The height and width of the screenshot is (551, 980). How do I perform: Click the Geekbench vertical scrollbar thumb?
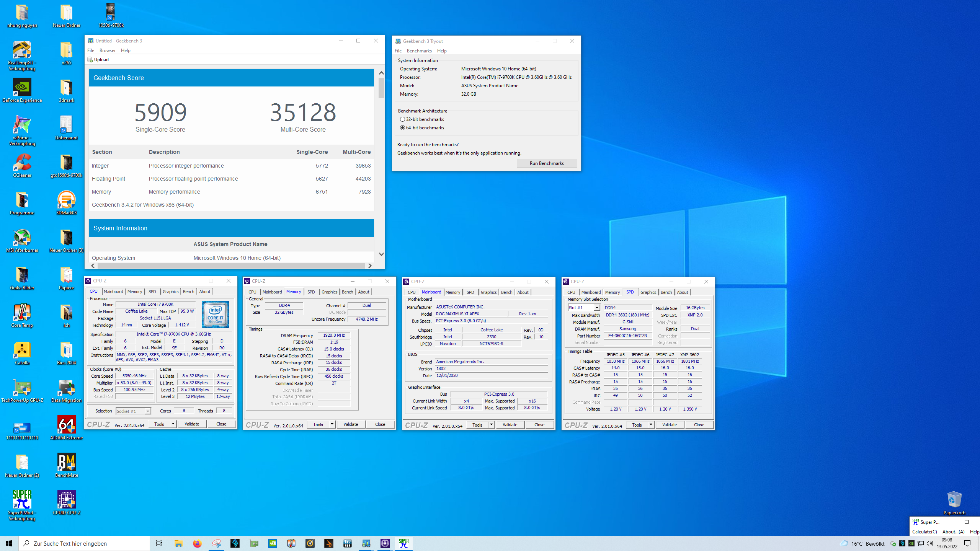tap(381, 88)
